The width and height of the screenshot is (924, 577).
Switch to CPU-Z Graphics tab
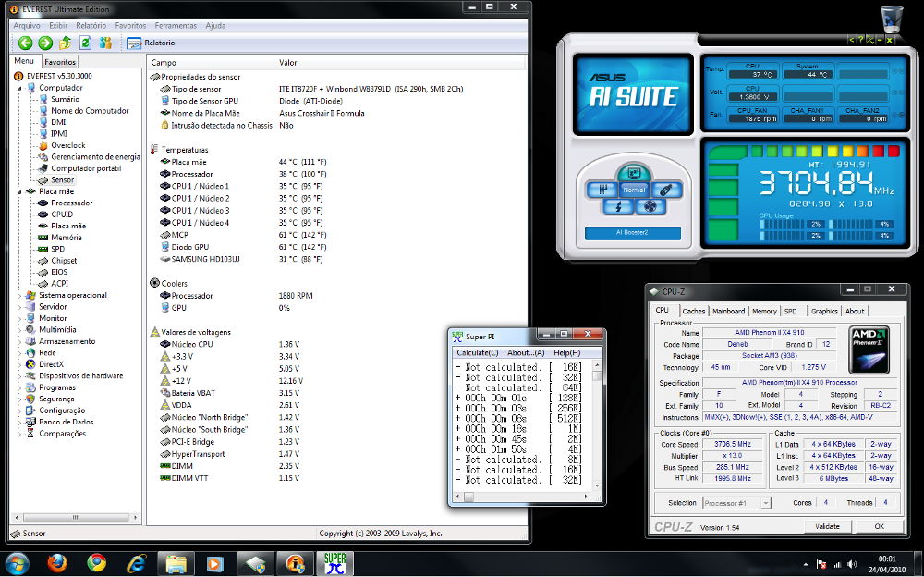[824, 311]
